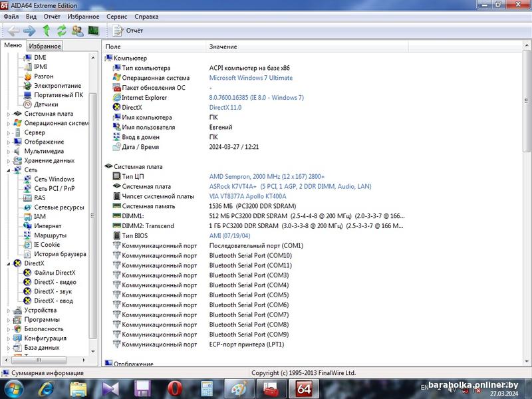Expand the Операционная система tree node
Screen dimensions: 532x399
9,124
